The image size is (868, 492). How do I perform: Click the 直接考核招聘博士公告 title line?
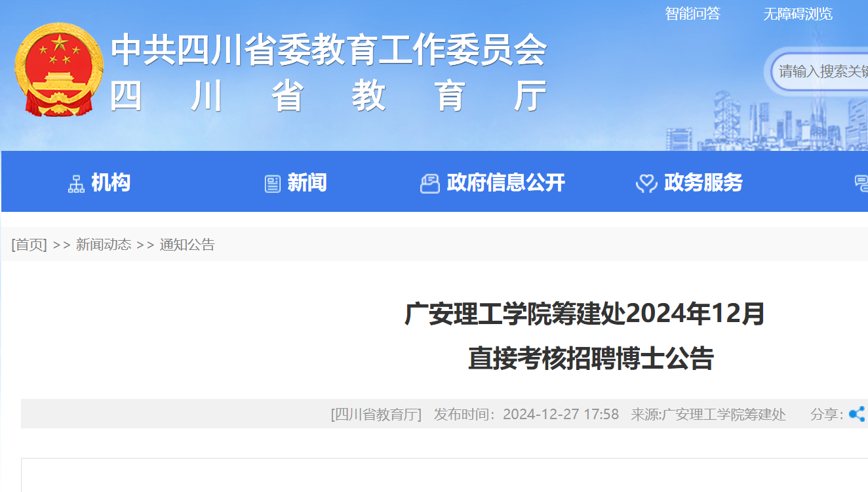point(591,359)
